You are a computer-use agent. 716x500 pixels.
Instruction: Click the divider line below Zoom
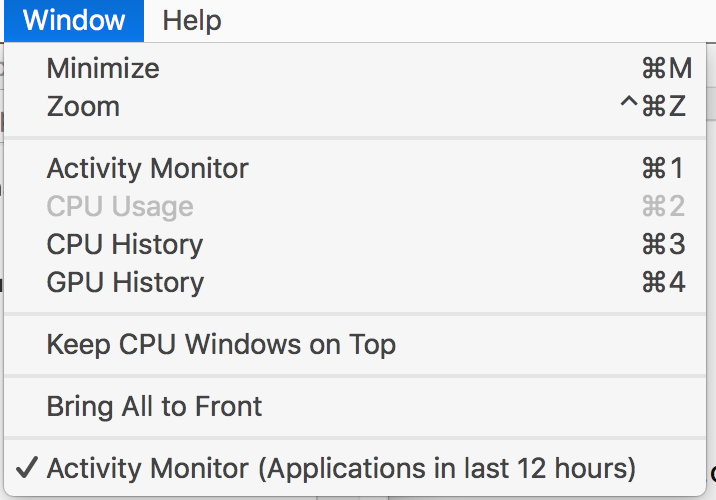point(358,137)
